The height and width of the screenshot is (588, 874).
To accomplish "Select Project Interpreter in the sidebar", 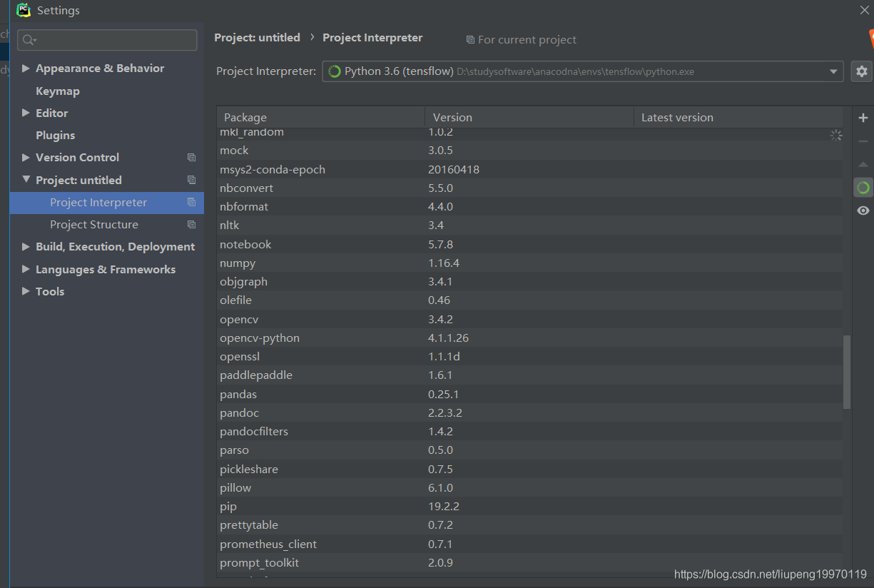I will [x=107, y=203].
